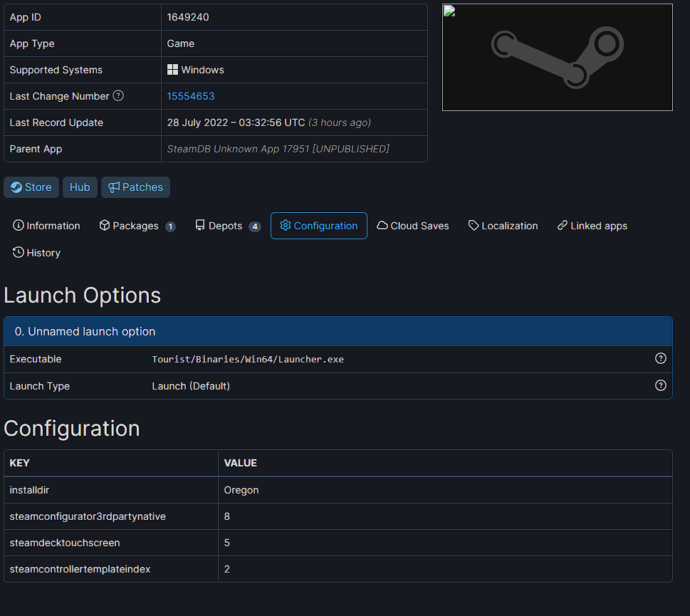Click change number link 15554653
Viewport: 690px width, 616px height.
(x=191, y=96)
